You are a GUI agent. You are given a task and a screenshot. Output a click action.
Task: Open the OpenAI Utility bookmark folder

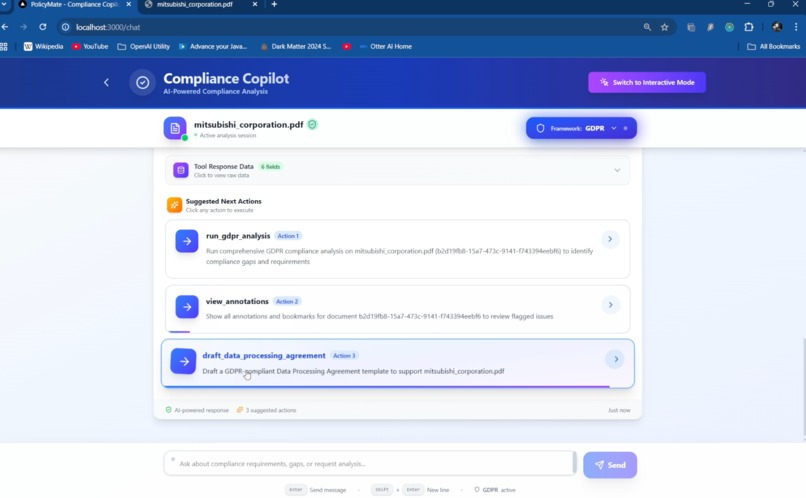tap(143, 46)
